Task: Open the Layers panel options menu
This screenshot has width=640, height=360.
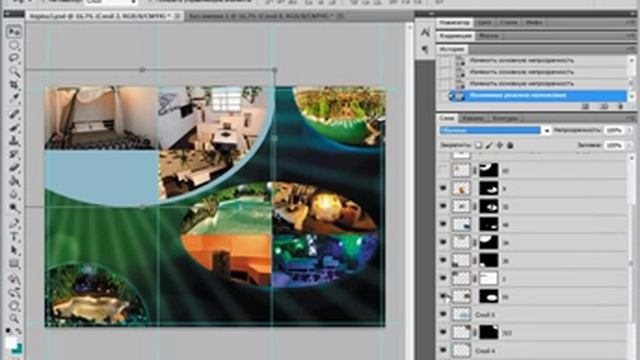Action: (x=631, y=118)
